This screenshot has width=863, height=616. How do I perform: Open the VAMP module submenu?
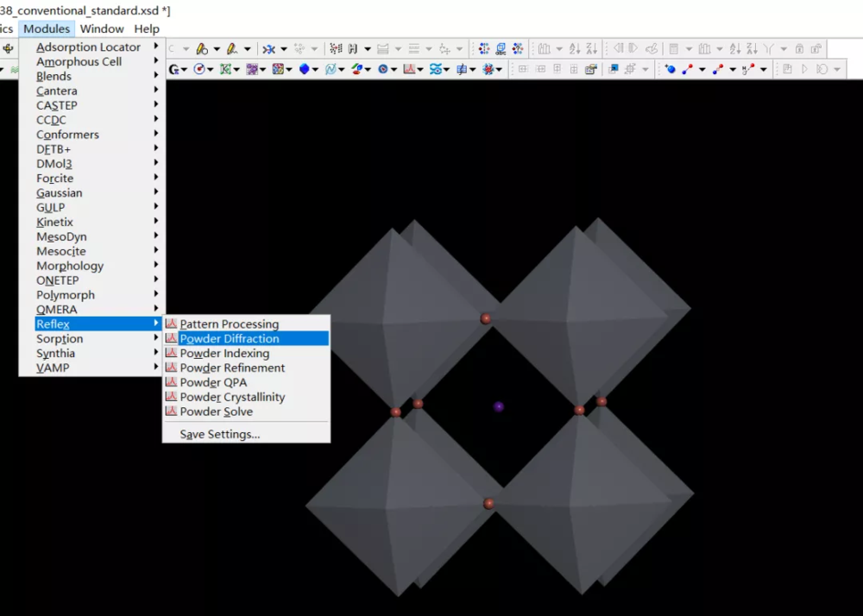(x=92, y=368)
